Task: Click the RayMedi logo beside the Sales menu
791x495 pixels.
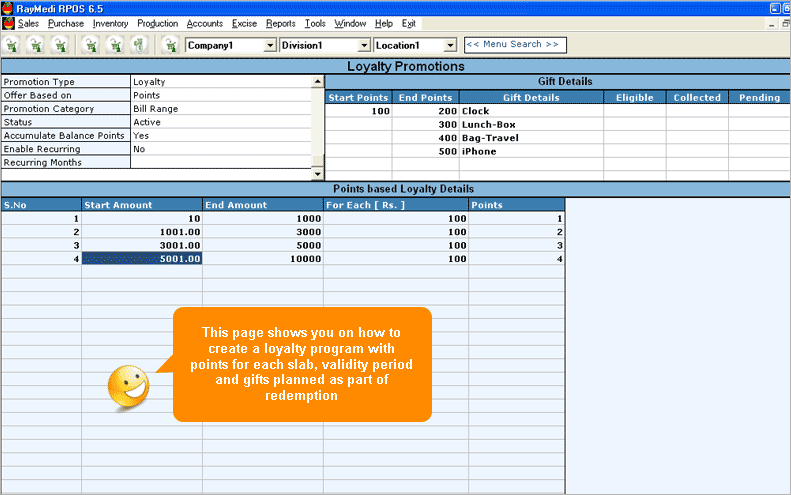Action: [8, 23]
